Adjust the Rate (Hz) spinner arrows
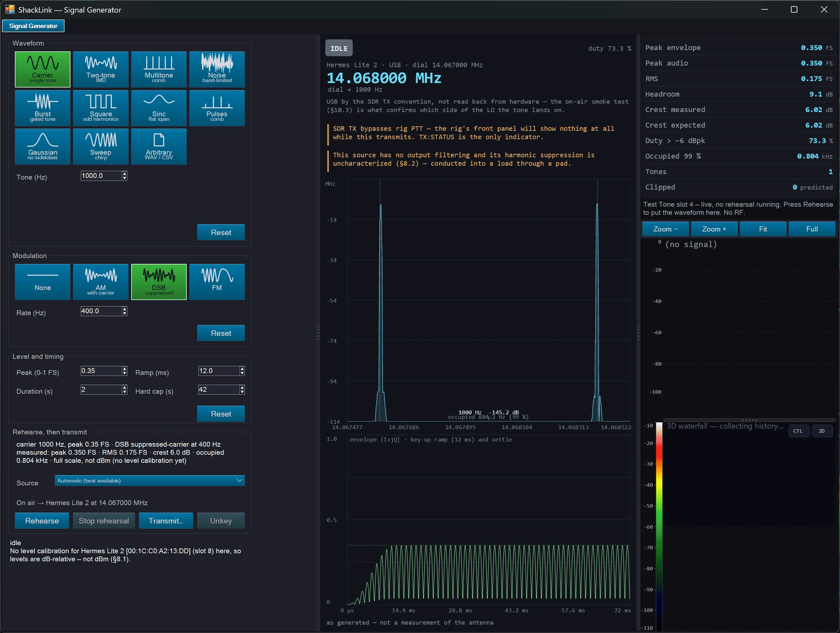The height and width of the screenshot is (633, 840). coord(125,311)
